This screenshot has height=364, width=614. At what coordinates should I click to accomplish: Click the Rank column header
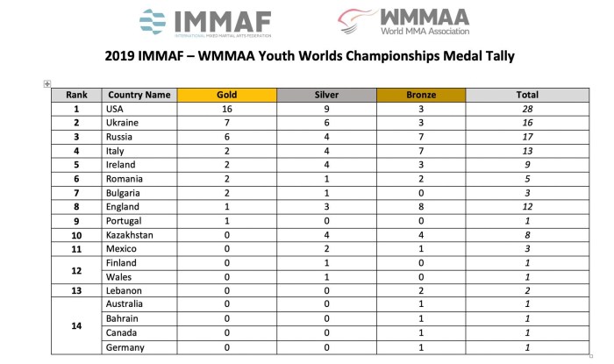[76, 95]
